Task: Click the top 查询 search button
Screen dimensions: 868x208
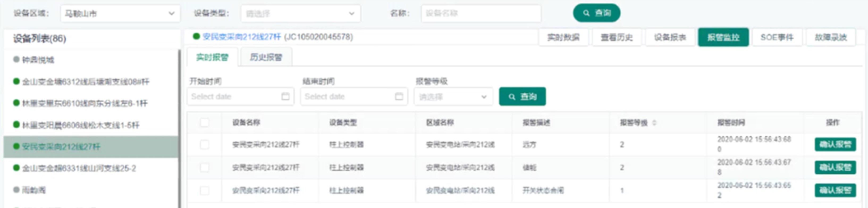Action: 596,13
